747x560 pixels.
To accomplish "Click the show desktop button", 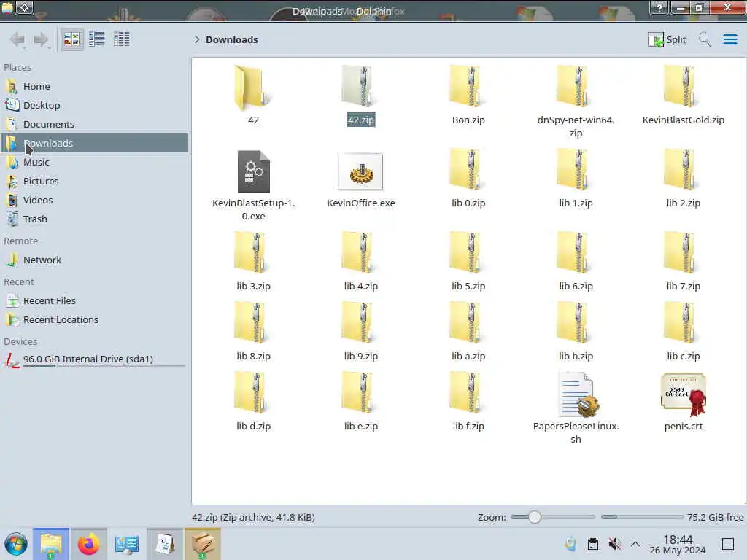I will pyautogui.click(x=728, y=544).
